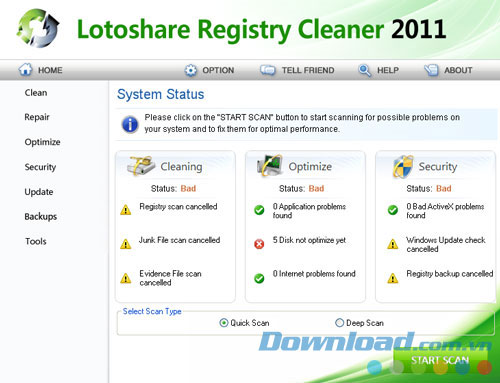Click the About document icon
The image size is (500, 383).
431,70
